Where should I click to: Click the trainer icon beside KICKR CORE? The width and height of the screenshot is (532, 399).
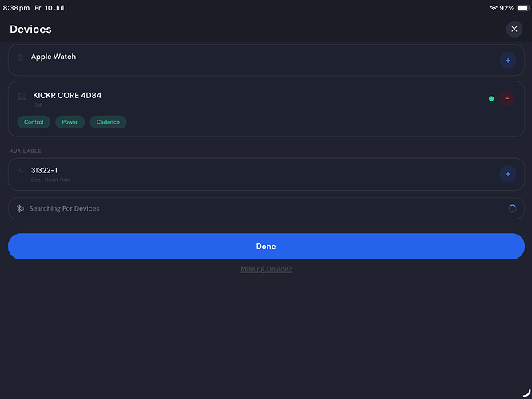(22, 97)
